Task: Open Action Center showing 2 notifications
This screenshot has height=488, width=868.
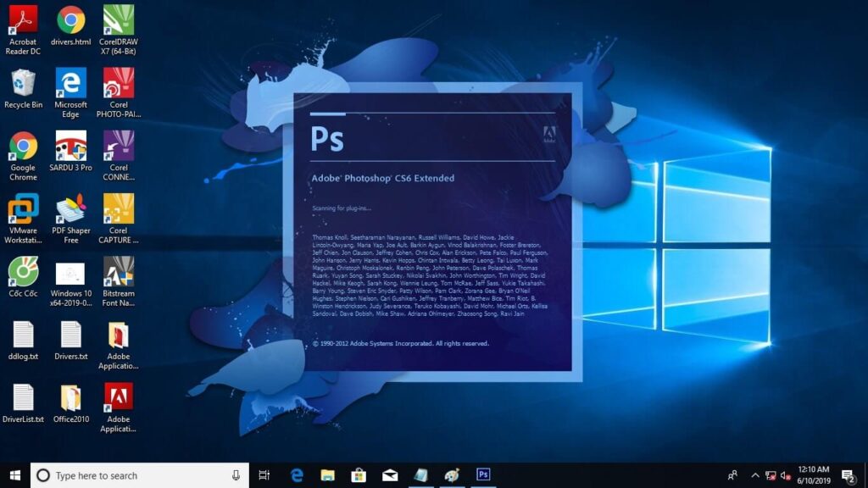Action: point(847,474)
